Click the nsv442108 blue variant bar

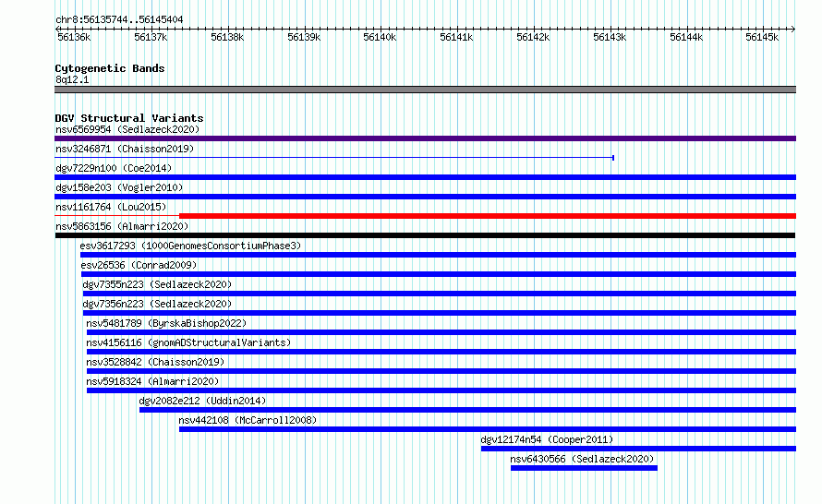coord(488,429)
